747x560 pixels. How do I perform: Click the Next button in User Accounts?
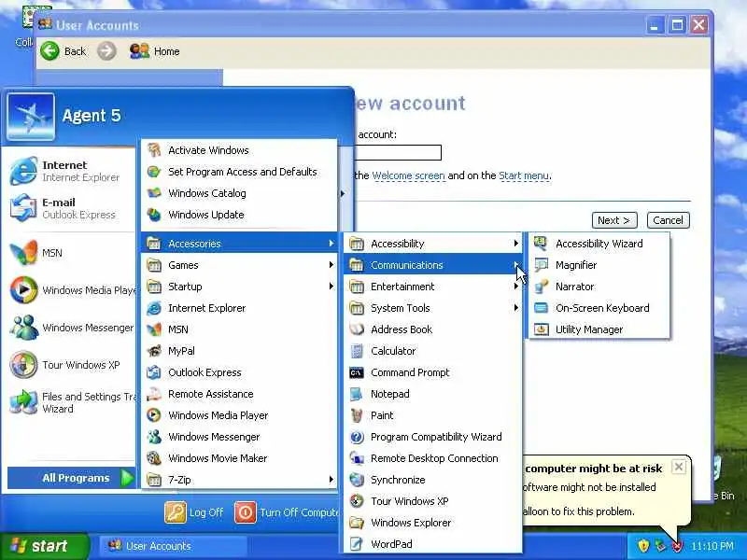coord(614,220)
